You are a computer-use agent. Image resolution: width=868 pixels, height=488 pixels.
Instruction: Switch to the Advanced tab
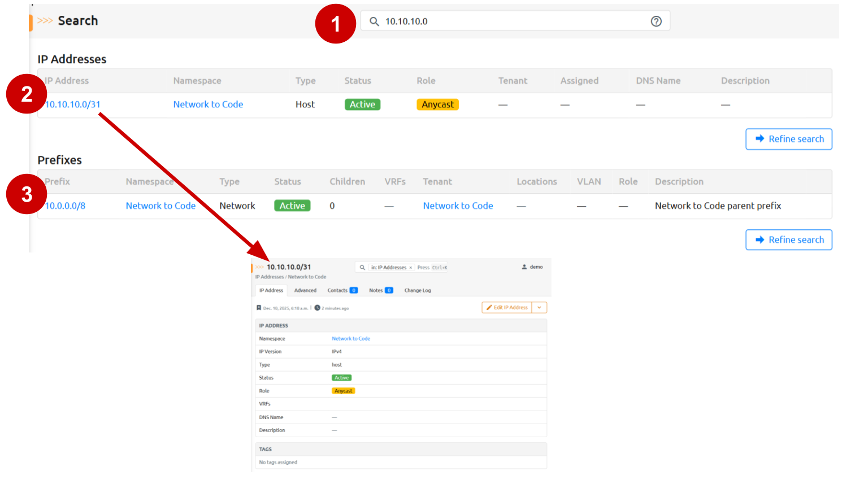pyautogui.click(x=305, y=290)
